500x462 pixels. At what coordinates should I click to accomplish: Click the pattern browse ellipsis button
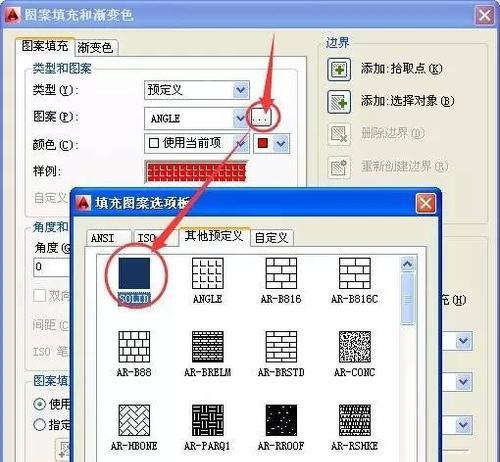261,118
